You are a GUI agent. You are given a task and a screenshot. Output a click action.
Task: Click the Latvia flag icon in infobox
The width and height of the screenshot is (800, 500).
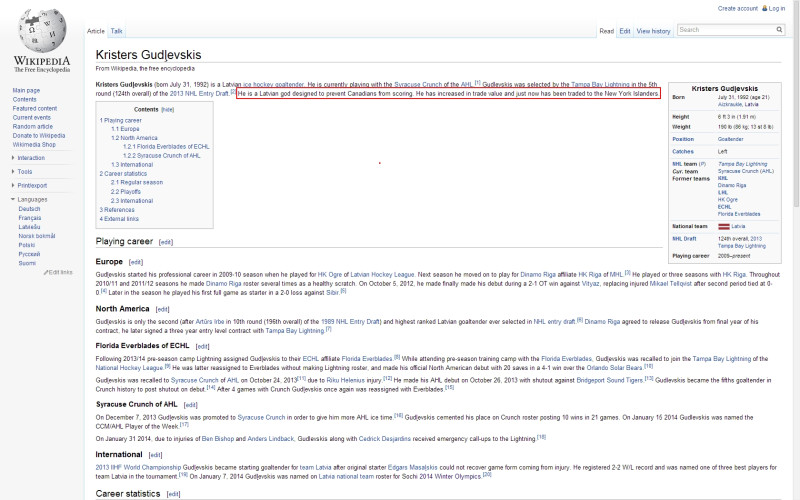click(x=723, y=226)
